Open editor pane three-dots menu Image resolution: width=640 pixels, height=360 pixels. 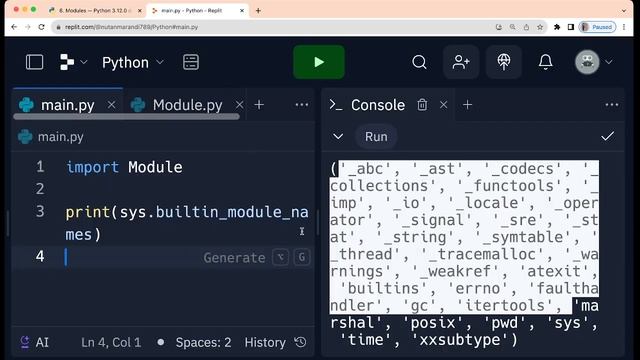302,105
